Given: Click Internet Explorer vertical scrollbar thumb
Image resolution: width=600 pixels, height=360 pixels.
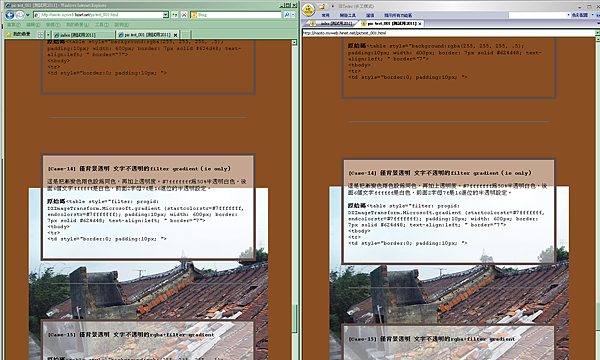Looking at the screenshot, I should coord(295,318).
